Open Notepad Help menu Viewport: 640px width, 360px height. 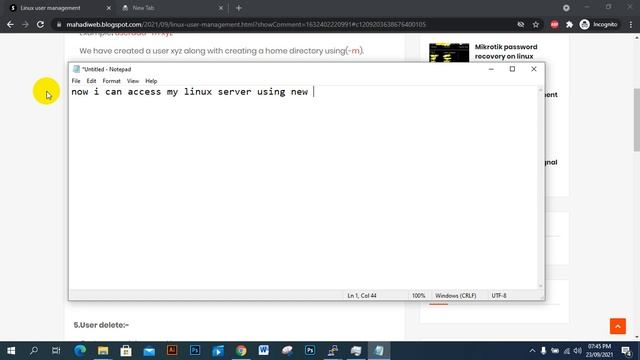pyautogui.click(x=151, y=81)
